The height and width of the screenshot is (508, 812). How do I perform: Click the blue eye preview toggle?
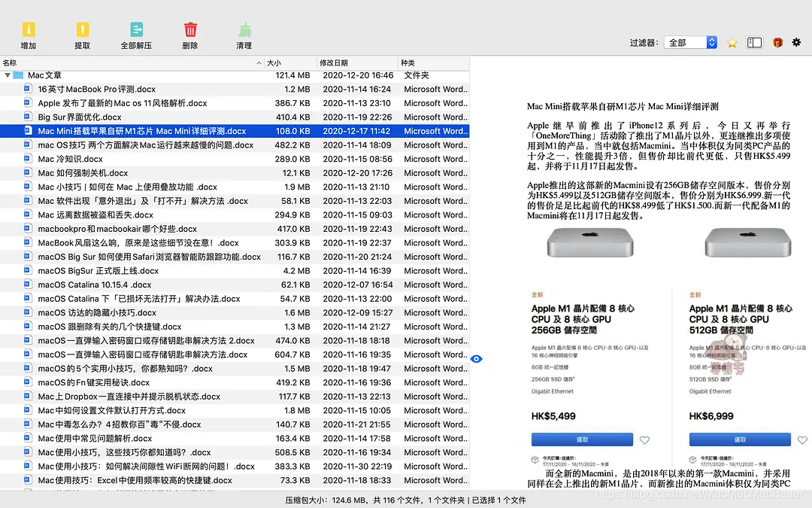point(477,359)
